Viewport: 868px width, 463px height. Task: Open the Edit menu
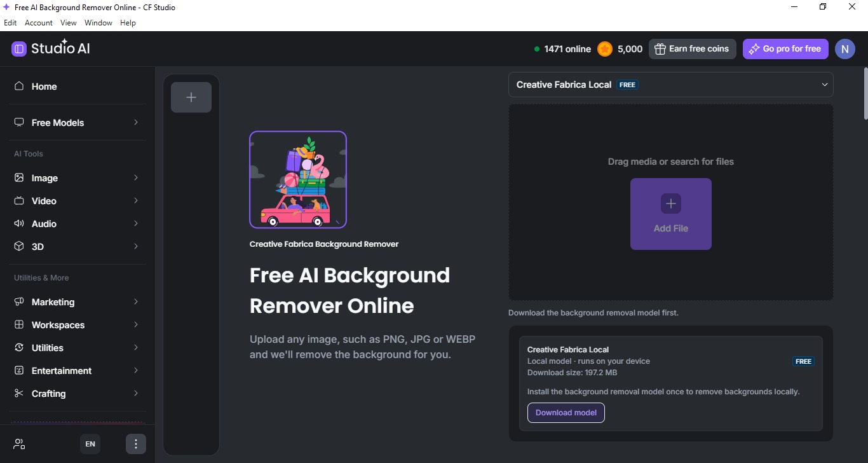click(10, 23)
